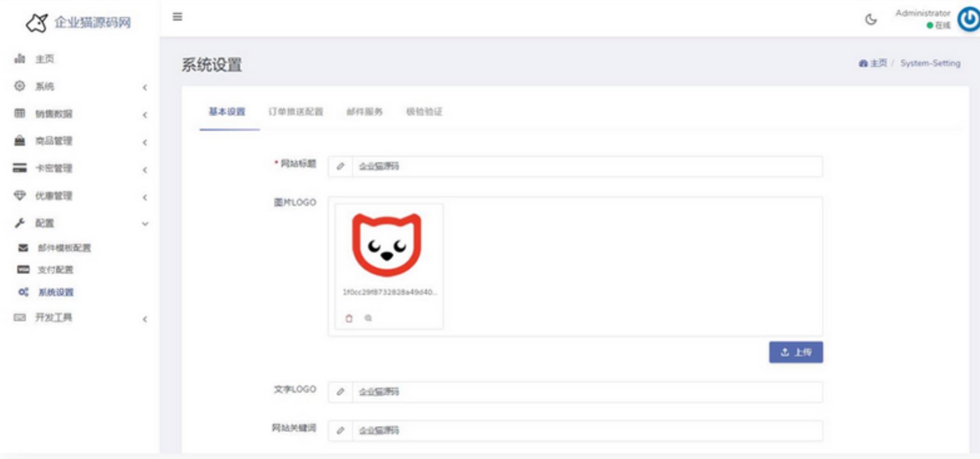Click the 支付配置 card icon
Screen dimensions: 980x459
23,270
